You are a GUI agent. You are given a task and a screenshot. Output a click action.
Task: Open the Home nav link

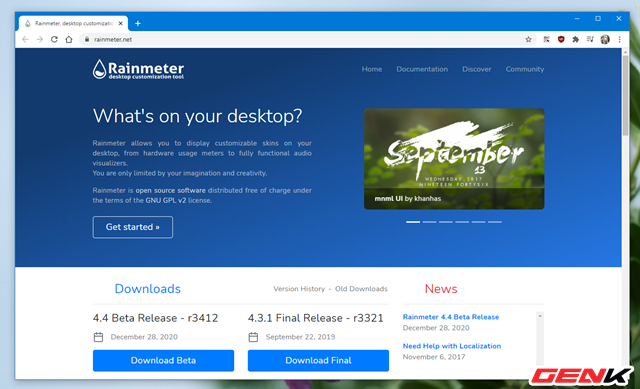pos(371,69)
